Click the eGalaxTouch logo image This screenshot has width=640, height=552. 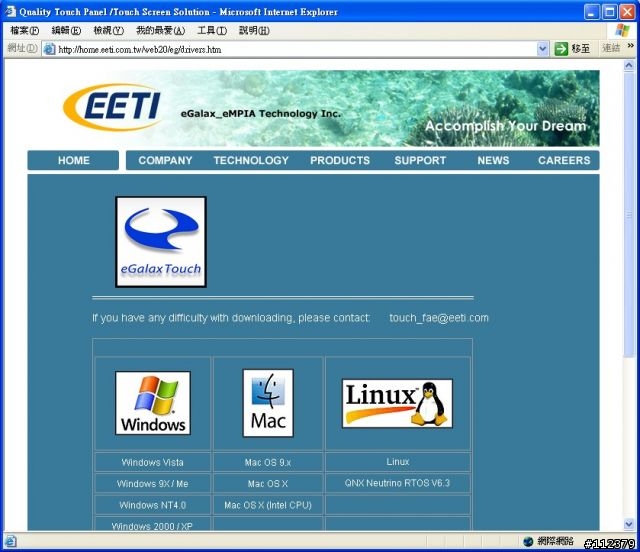point(161,242)
